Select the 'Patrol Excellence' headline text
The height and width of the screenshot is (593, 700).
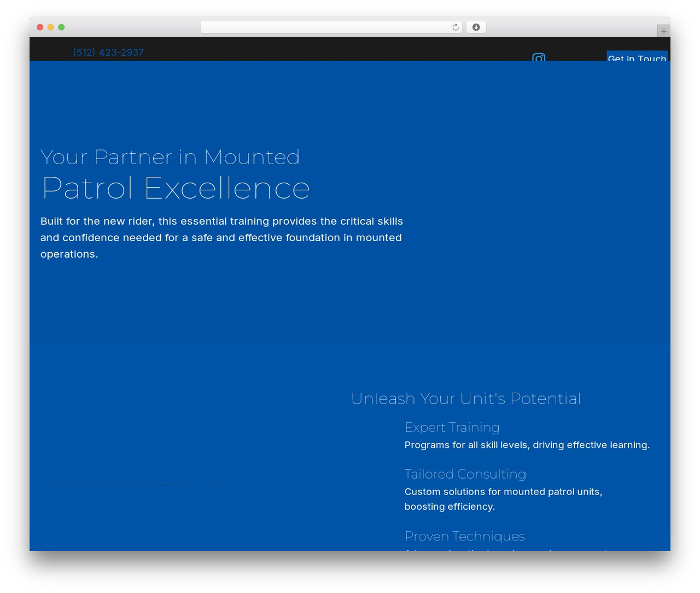click(x=176, y=188)
